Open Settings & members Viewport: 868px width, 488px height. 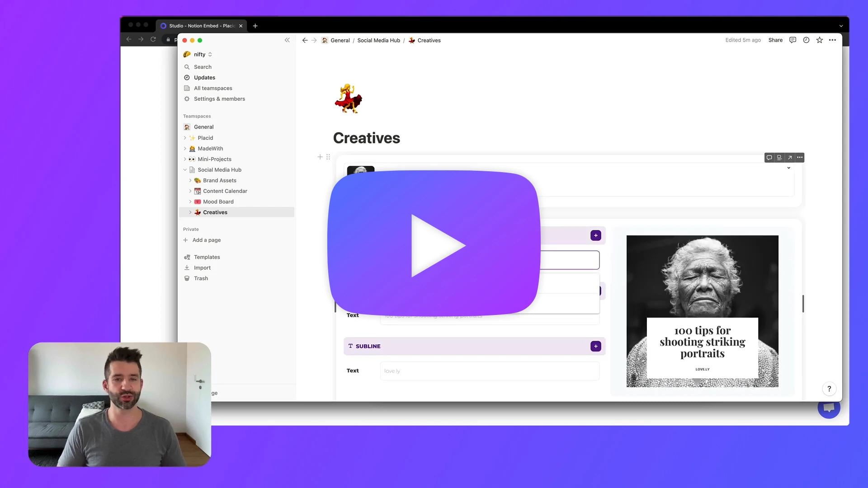pos(219,99)
